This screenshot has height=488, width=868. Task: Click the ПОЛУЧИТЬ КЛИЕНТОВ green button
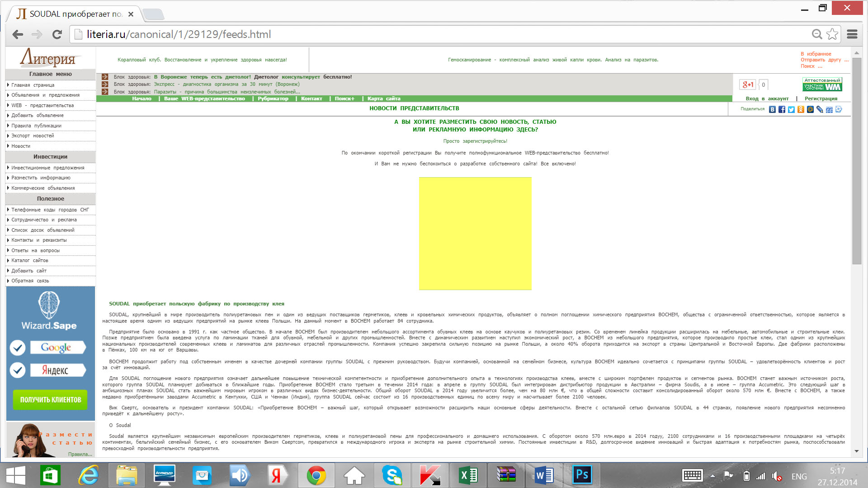[50, 400]
